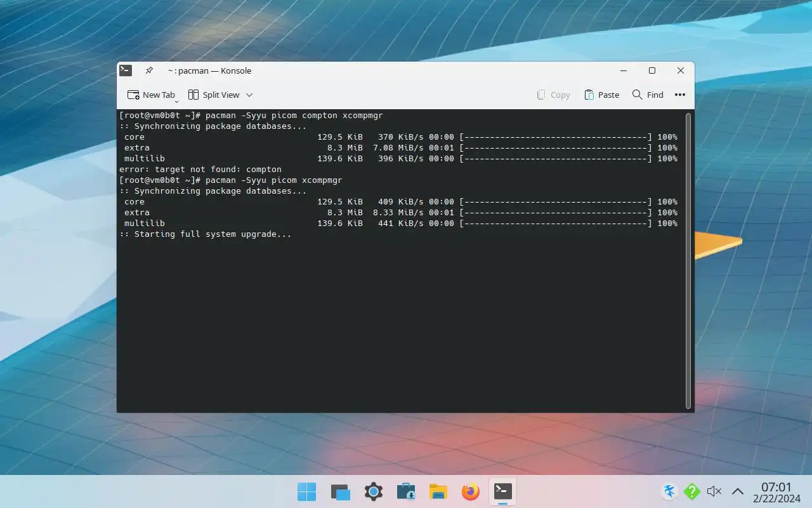Open the clock showing 07:01
Screen dimensions: 812x508
(x=777, y=492)
